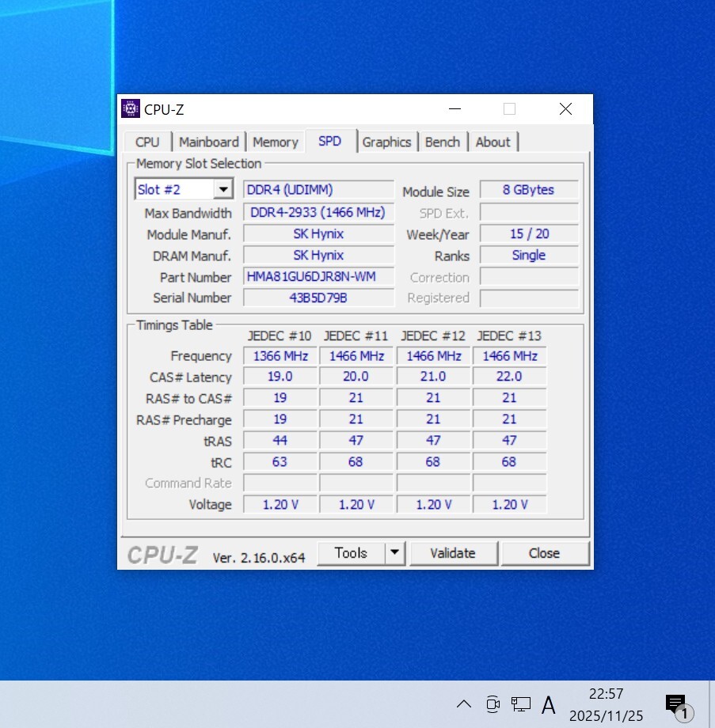Toggle the IME input mode 'A' indicator
The width and height of the screenshot is (715, 728).
point(548,704)
